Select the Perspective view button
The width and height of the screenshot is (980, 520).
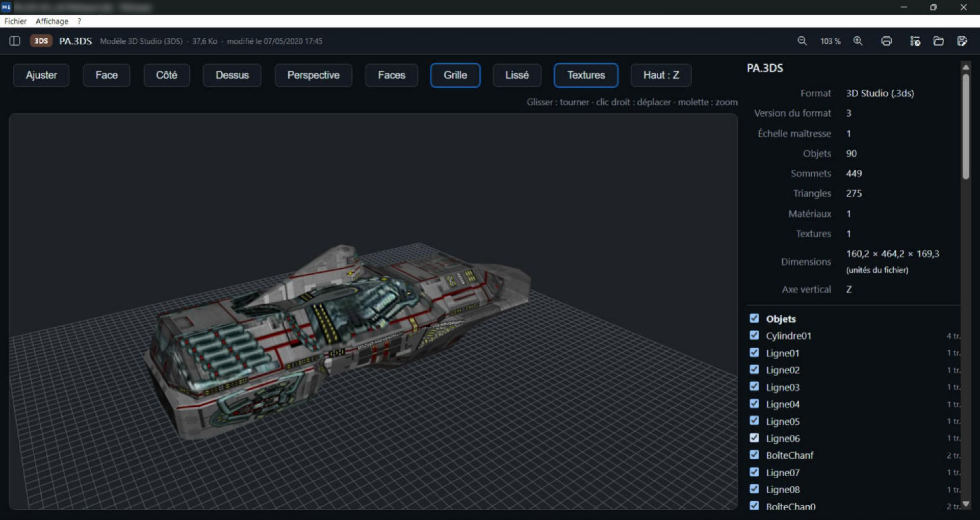click(x=313, y=75)
